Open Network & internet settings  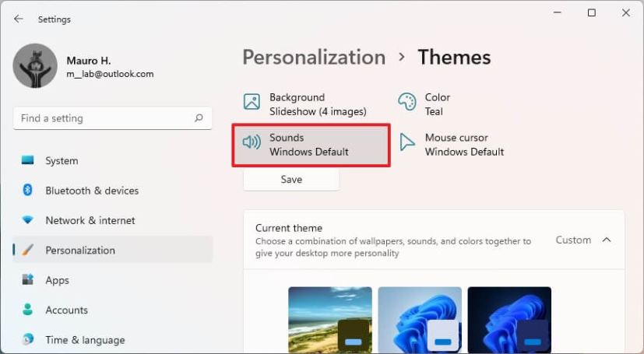click(x=113, y=220)
